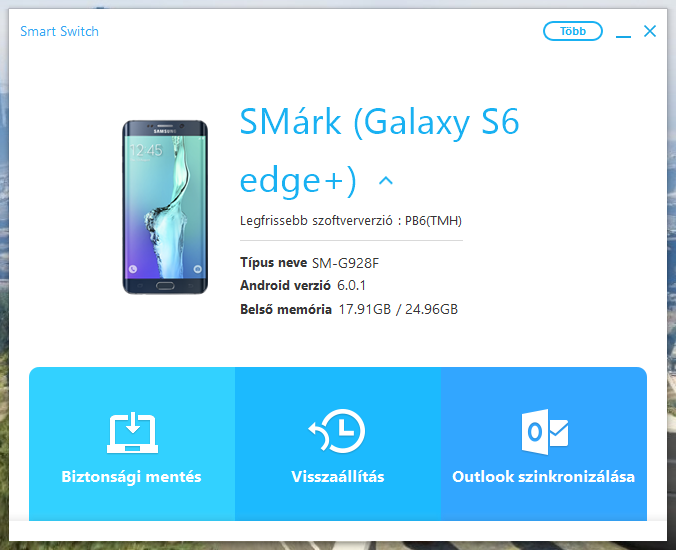Screen dimensions: 676x550
Task: Minimize the Smart Switch window
Action: tap(623, 32)
